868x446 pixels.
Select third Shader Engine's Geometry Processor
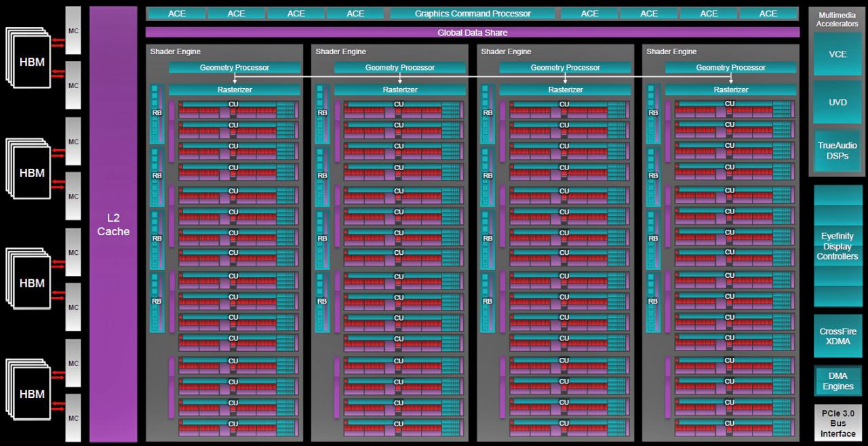coord(566,67)
